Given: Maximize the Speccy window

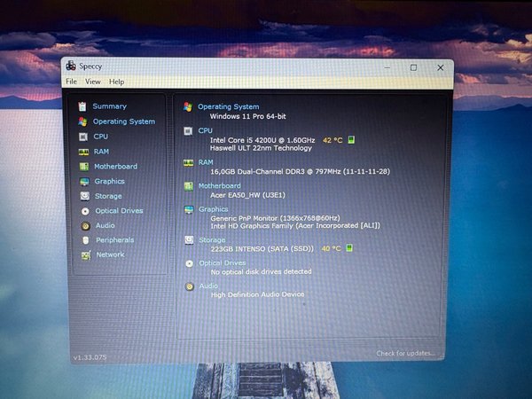Looking at the screenshot, I should pyautogui.click(x=413, y=67).
